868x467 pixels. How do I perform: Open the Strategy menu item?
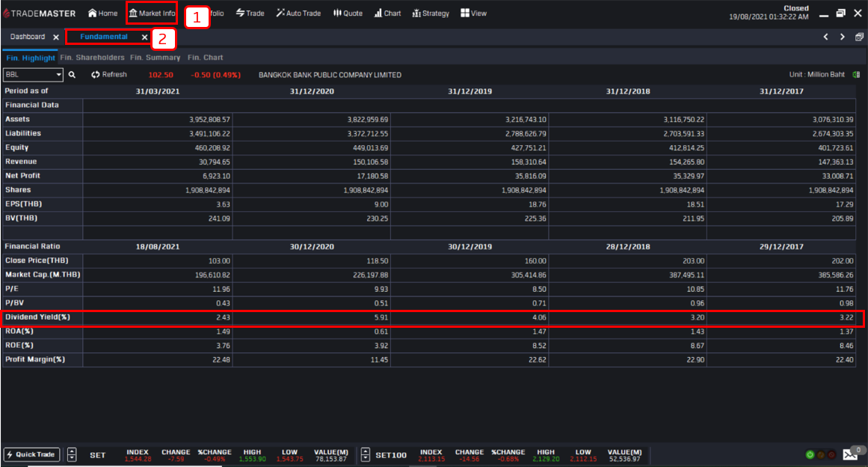pos(431,13)
